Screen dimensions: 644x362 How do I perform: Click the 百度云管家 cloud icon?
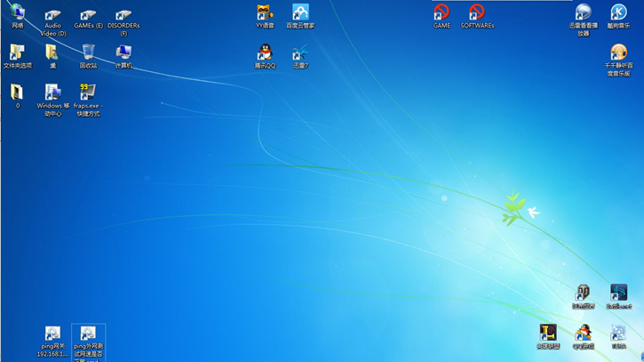click(x=300, y=13)
